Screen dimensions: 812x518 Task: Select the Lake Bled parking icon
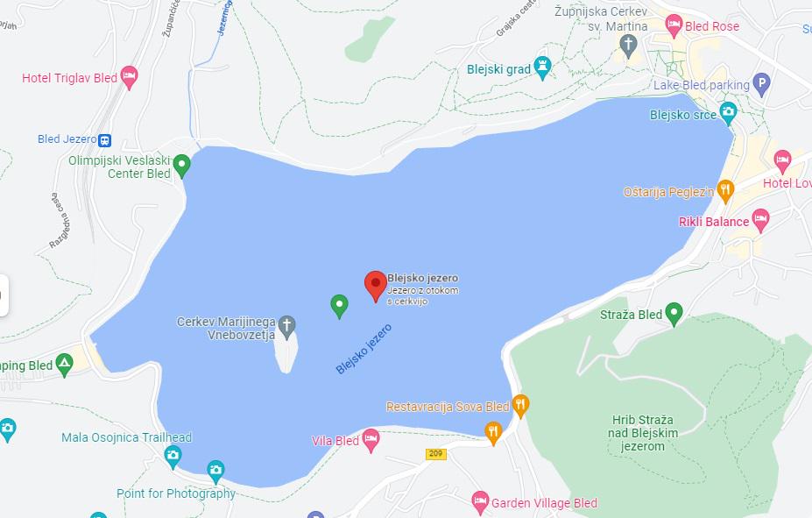point(761,83)
